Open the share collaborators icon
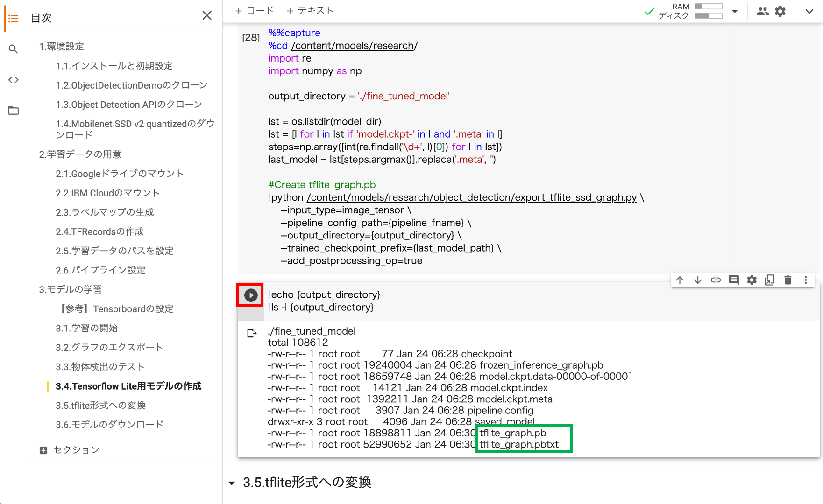Image resolution: width=823 pixels, height=504 pixels. (762, 11)
